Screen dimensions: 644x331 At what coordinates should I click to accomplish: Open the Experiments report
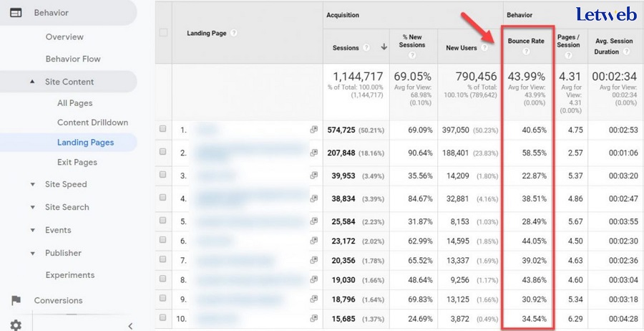click(70, 275)
